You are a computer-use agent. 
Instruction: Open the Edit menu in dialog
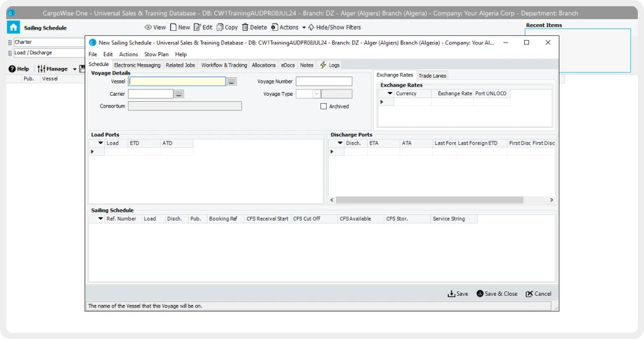pos(108,54)
